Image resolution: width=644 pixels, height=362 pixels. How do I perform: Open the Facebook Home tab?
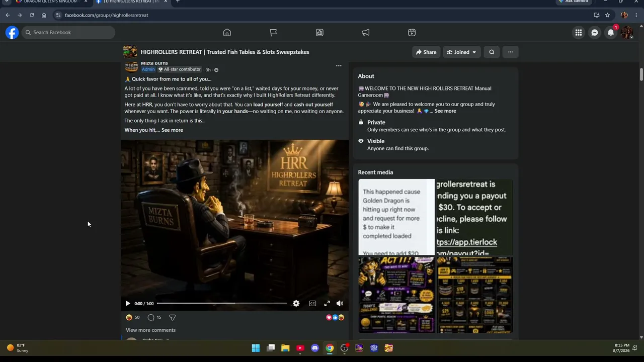(227, 33)
